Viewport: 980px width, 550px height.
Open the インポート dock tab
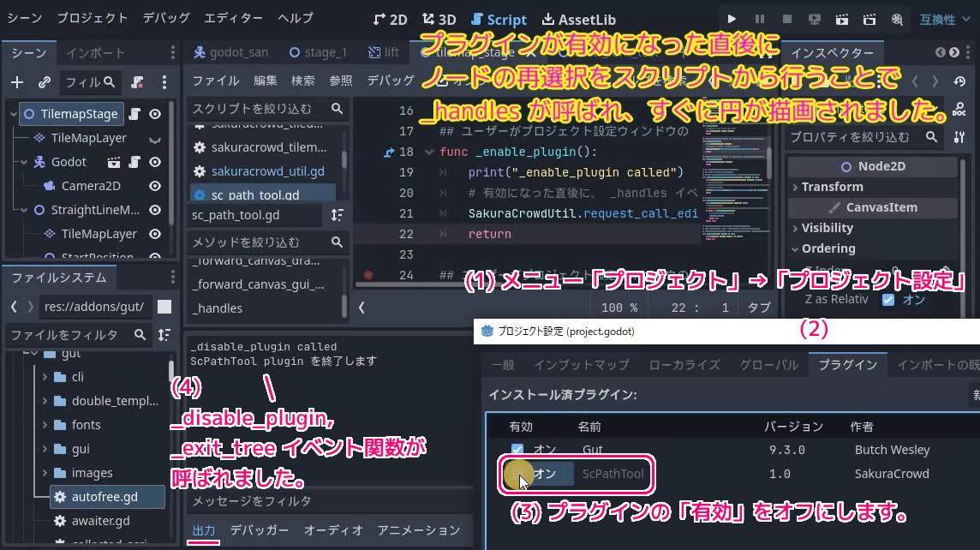[x=96, y=53]
